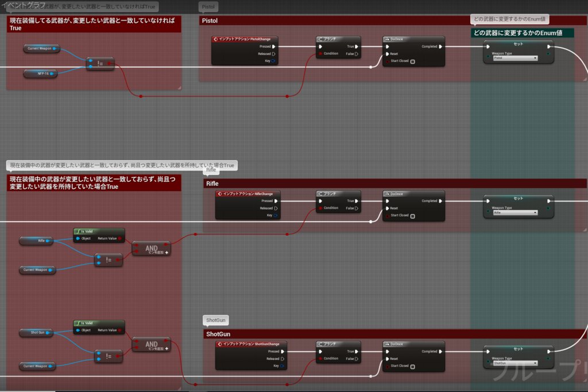Click the Key output pin on RifleChange node
This screenshot has width=588, height=392.
pyautogui.click(x=275, y=215)
